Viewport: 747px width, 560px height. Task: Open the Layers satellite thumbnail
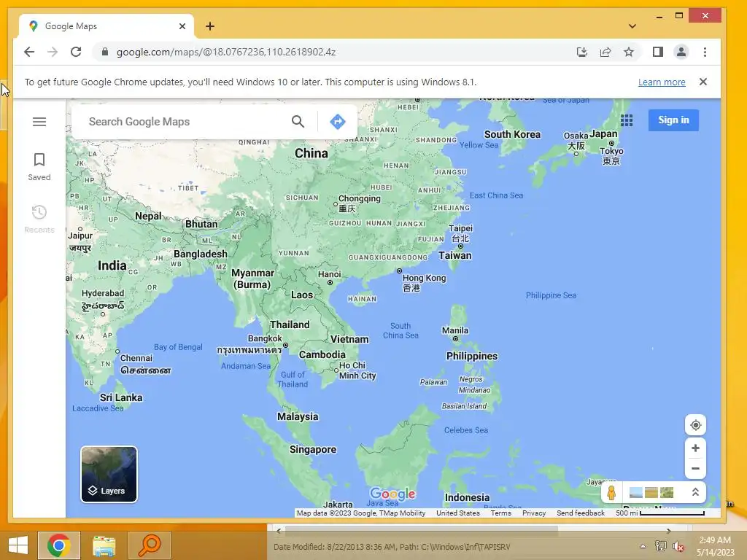pos(109,474)
